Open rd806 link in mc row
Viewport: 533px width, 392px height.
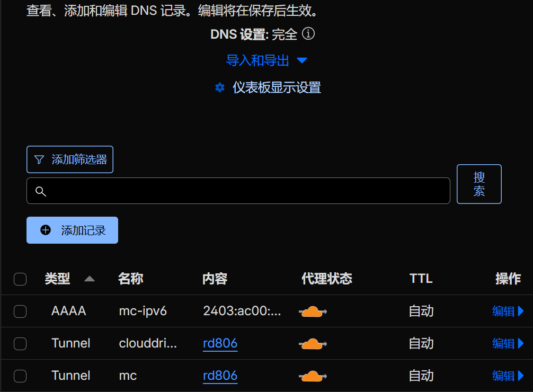tap(220, 376)
